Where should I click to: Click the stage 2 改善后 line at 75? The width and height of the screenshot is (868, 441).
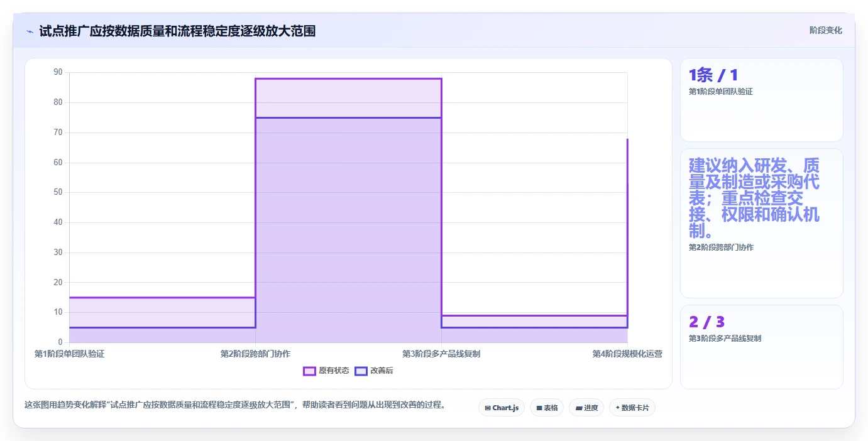point(348,117)
